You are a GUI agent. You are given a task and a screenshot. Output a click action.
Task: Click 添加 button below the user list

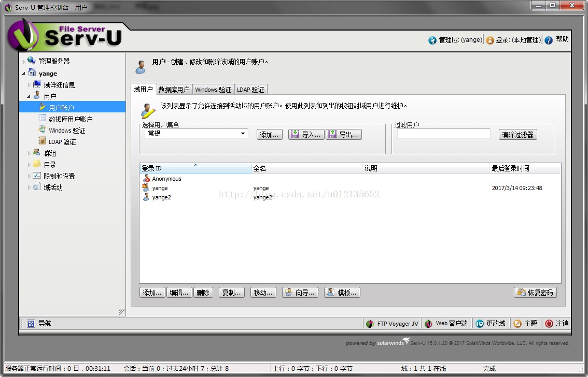pos(152,293)
